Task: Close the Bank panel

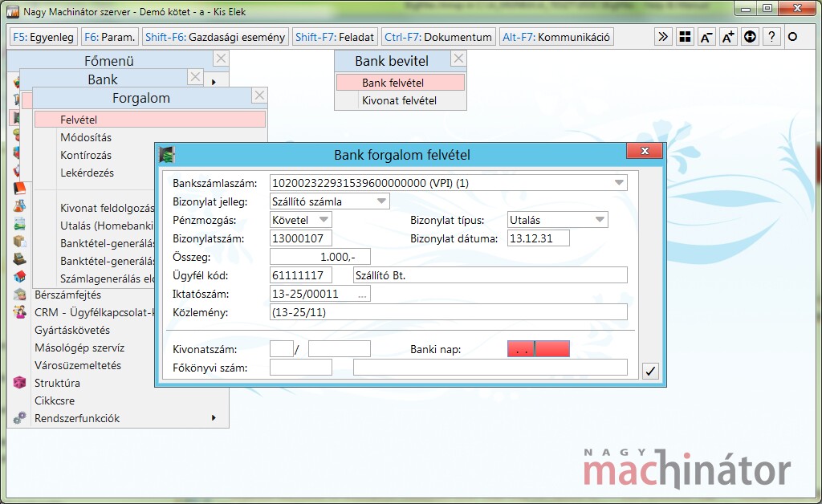Action: 196,77
